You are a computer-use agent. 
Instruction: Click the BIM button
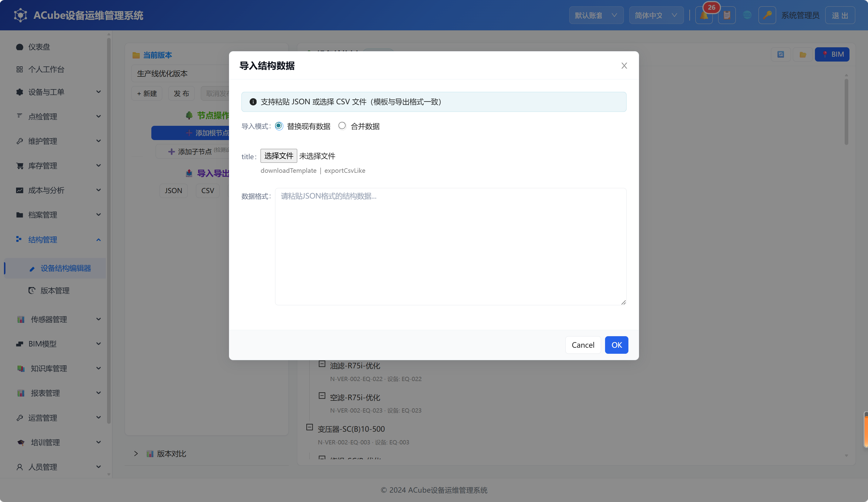(832, 54)
